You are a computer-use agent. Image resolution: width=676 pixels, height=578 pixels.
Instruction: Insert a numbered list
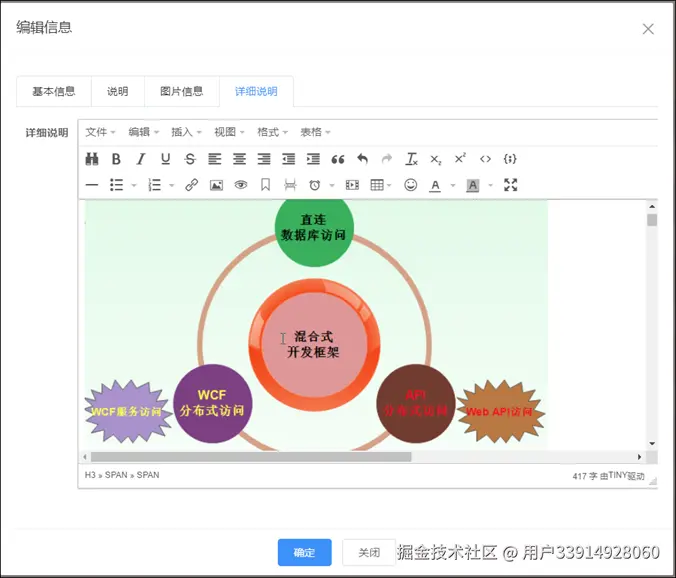point(154,185)
